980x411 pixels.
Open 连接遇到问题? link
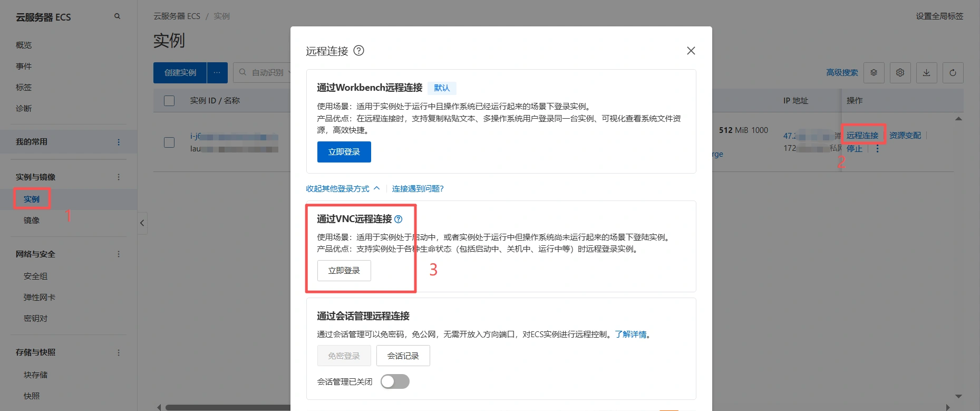point(418,189)
